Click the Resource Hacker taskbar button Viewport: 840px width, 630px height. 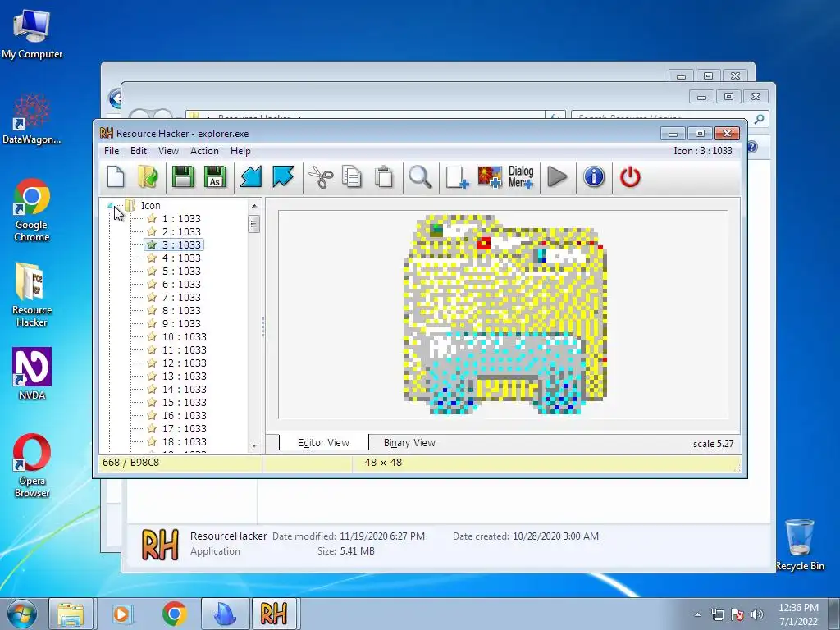[x=273, y=614]
